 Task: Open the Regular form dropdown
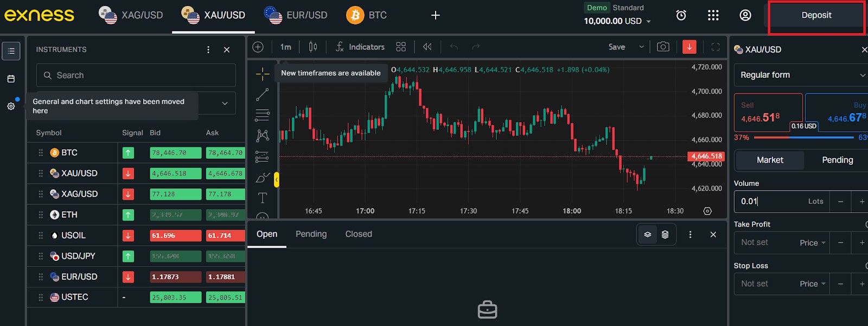pyautogui.click(x=801, y=75)
